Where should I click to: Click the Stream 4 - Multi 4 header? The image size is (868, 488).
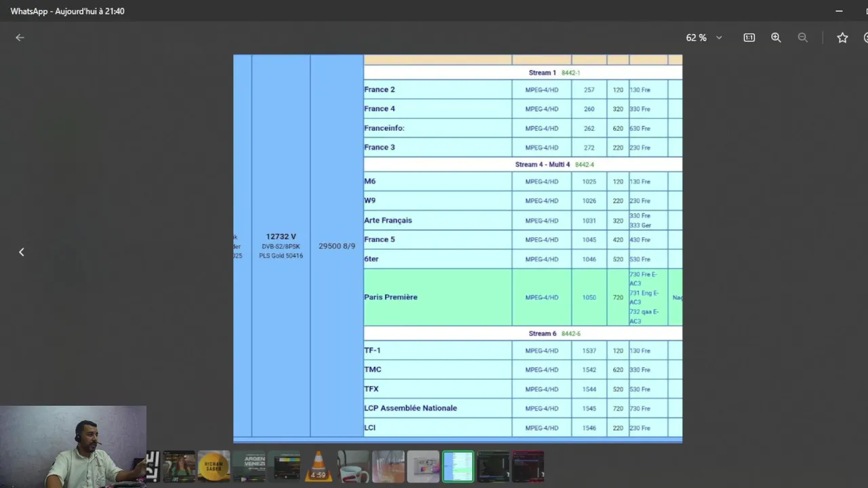pyautogui.click(x=542, y=165)
